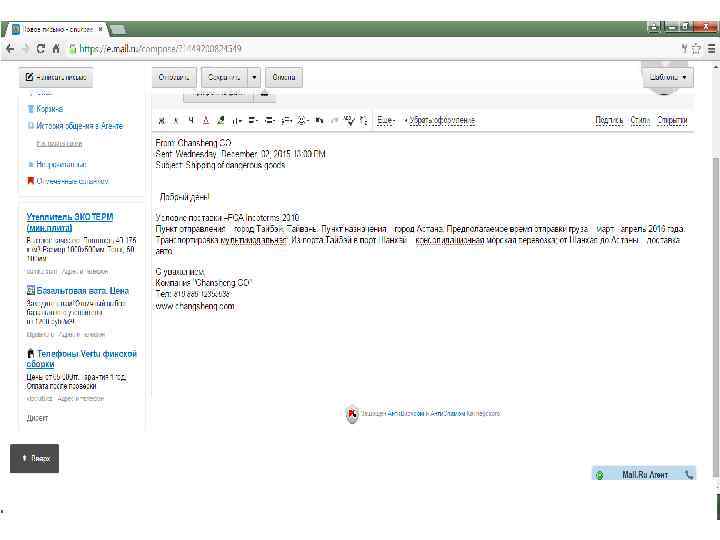The width and height of the screenshot is (720, 540).
Task: Click the small icon beside the attach button
Action: 264,94
